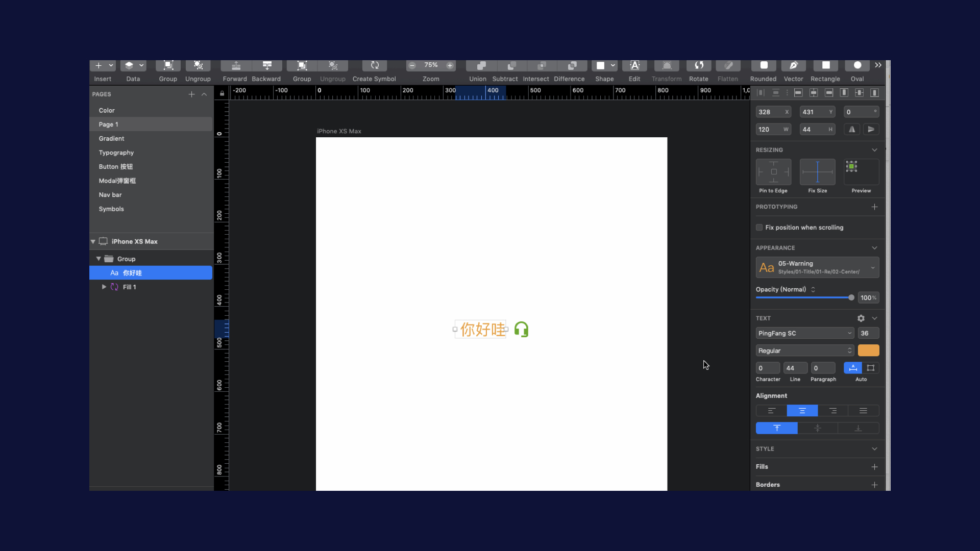Screen dimensions: 980x551
Task: Select the Rectangle shape tool
Action: click(x=826, y=66)
